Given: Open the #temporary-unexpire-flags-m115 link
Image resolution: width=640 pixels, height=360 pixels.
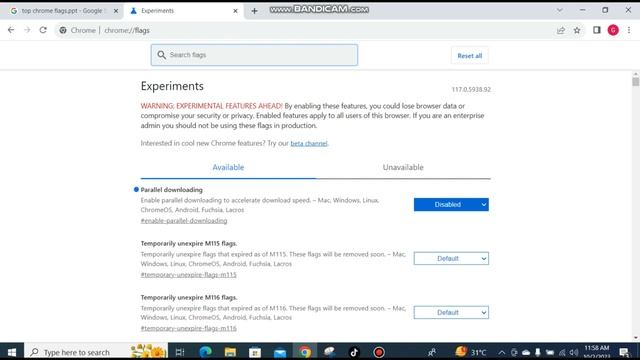Looking at the screenshot, I should [x=189, y=275].
